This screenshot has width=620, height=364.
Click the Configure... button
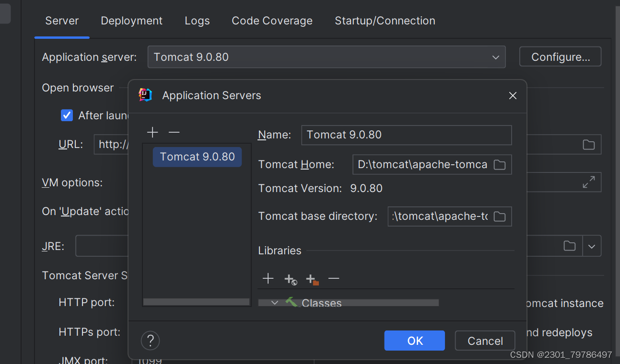click(560, 57)
